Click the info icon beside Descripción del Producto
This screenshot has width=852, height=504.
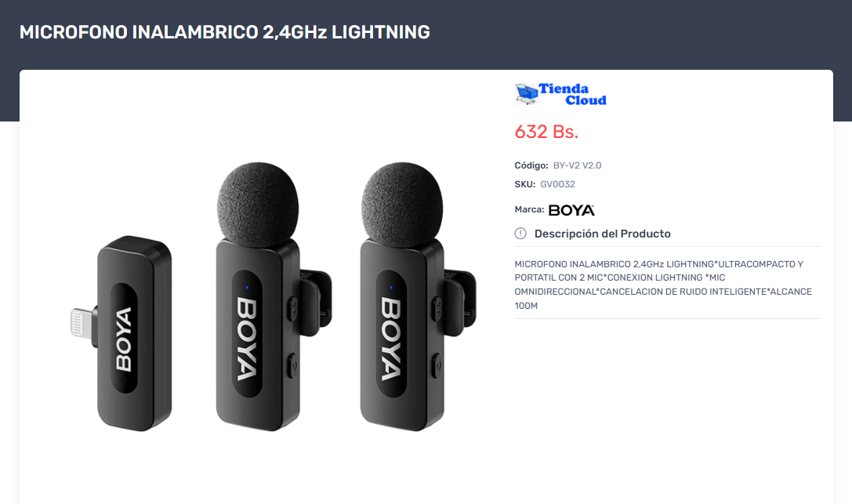click(x=520, y=234)
